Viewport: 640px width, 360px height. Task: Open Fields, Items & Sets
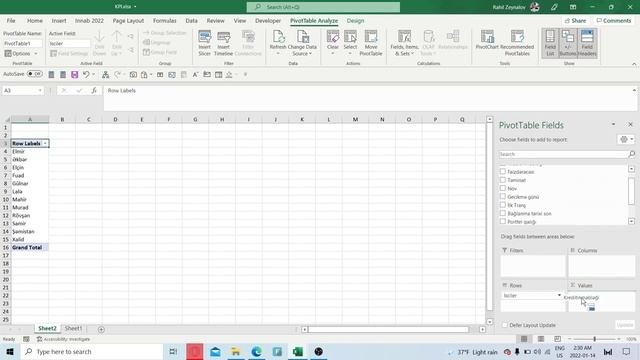[404, 43]
